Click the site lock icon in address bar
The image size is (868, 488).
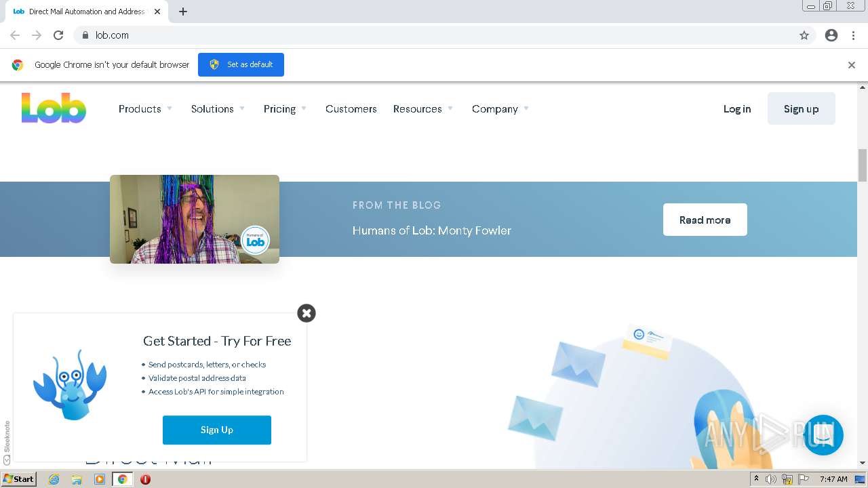[85, 35]
